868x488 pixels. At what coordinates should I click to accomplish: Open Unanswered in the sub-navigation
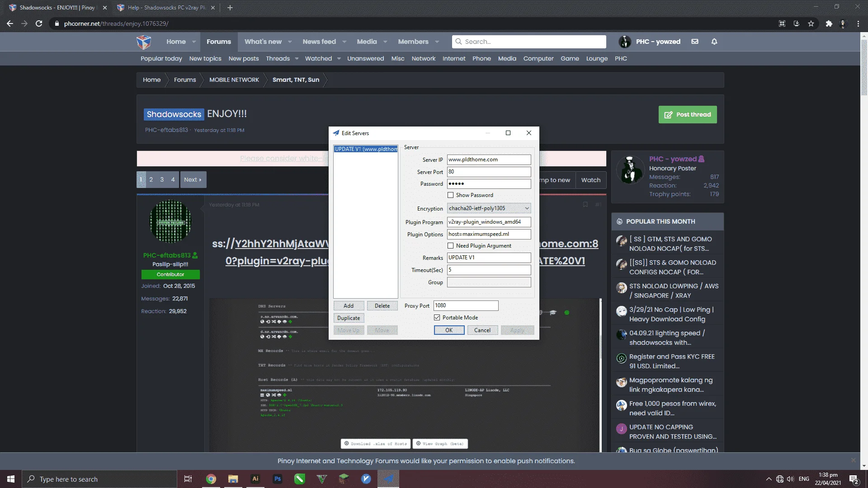[365, 59]
